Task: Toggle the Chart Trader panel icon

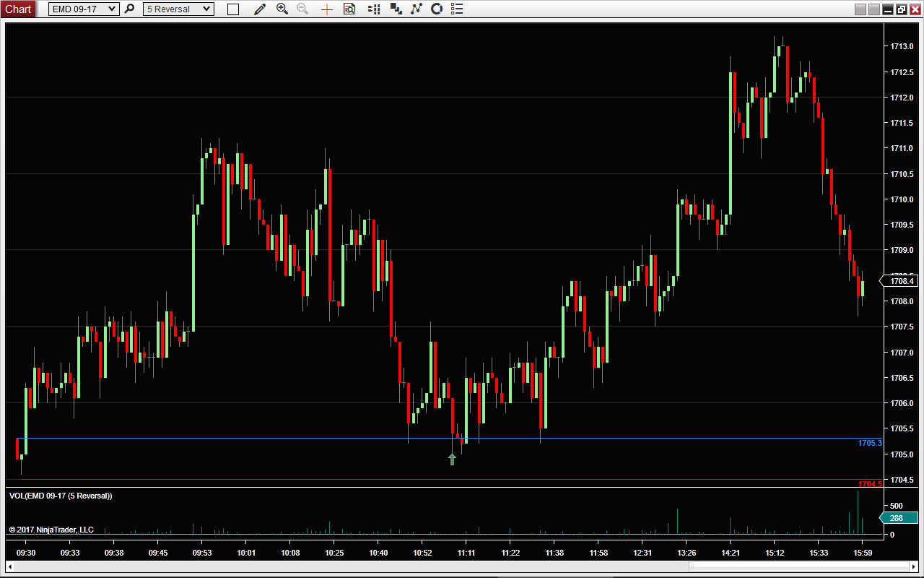Action: tap(374, 9)
